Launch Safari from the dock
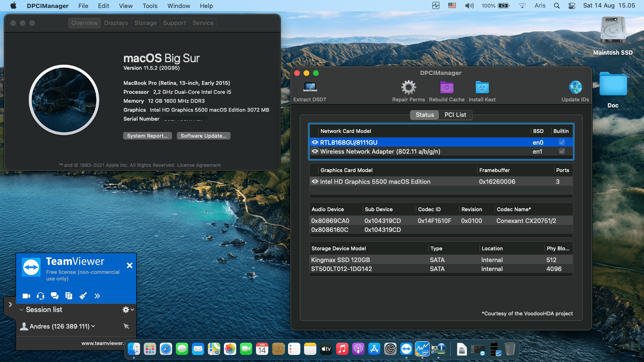The width and height of the screenshot is (644, 362). click(x=166, y=349)
